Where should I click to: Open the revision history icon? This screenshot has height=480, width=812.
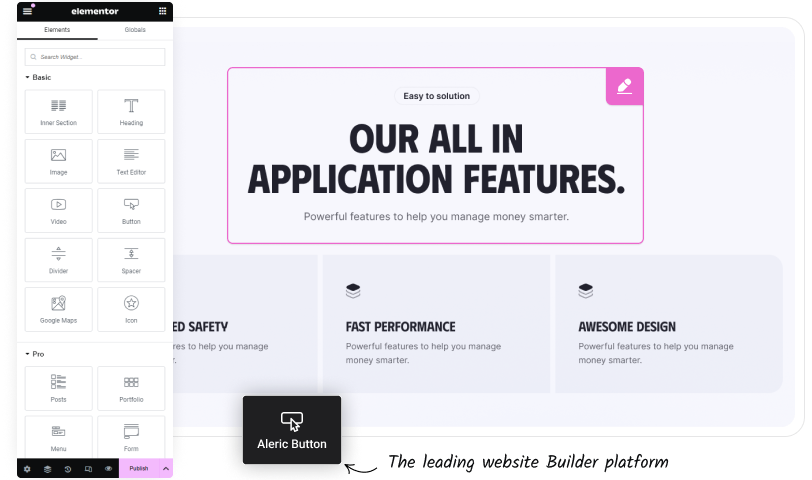(68, 468)
